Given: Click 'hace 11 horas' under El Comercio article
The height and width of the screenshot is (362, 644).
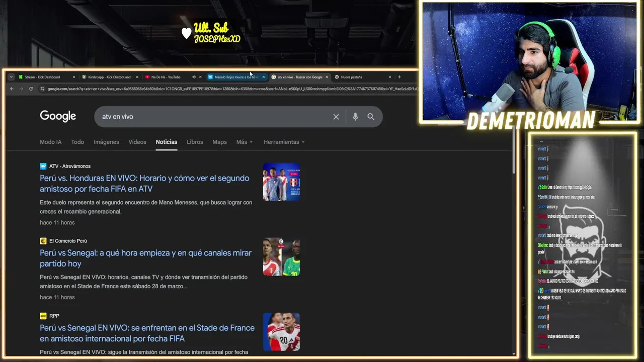Looking at the screenshot, I should [x=57, y=297].
